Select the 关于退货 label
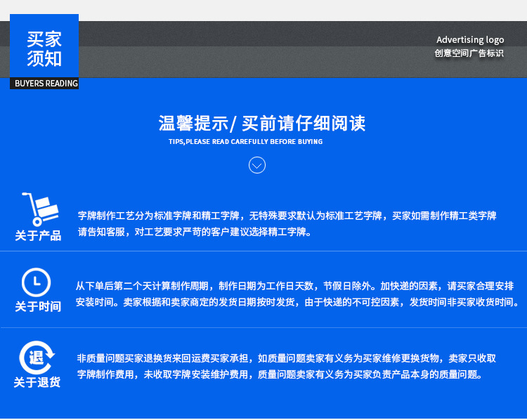 [x=37, y=382]
